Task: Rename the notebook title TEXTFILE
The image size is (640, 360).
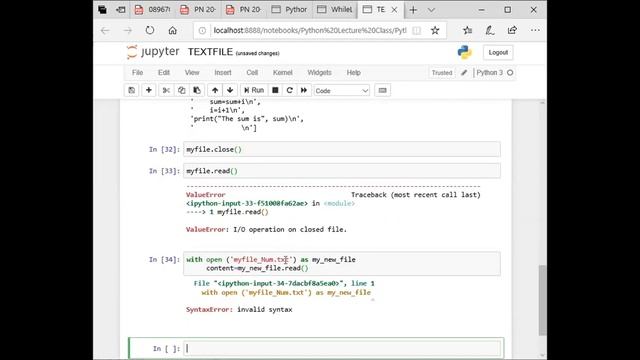Action: [x=210, y=52]
